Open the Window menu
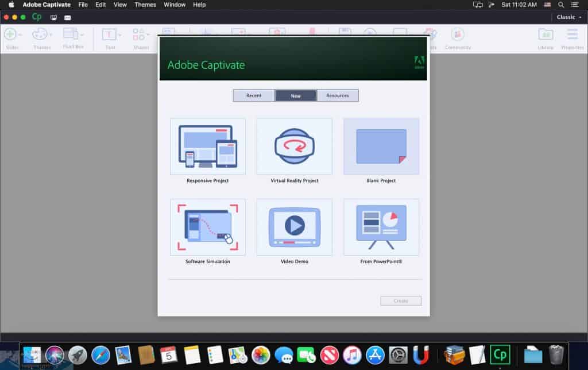 click(x=175, y=5)
